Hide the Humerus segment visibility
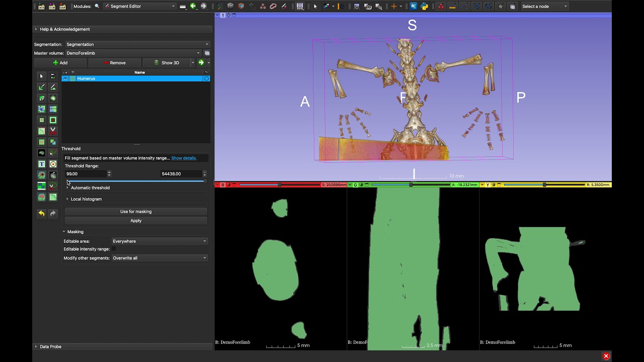 pos(65,78)
